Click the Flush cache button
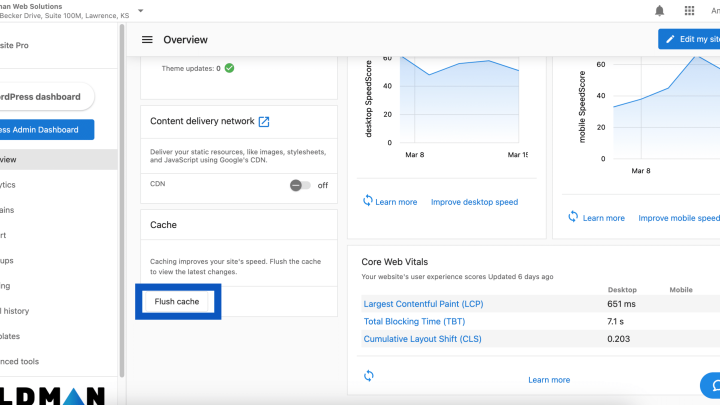Viewport: 720px width, 405px height. (177, 302)
